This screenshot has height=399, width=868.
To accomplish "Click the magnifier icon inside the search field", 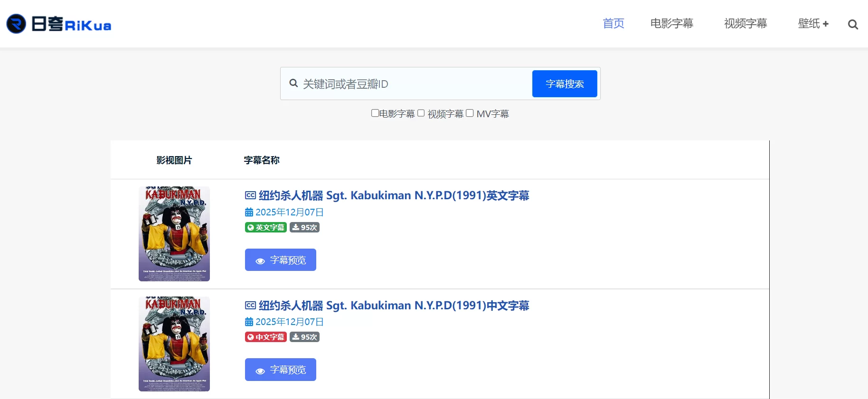I will click(x=293, y=83).
